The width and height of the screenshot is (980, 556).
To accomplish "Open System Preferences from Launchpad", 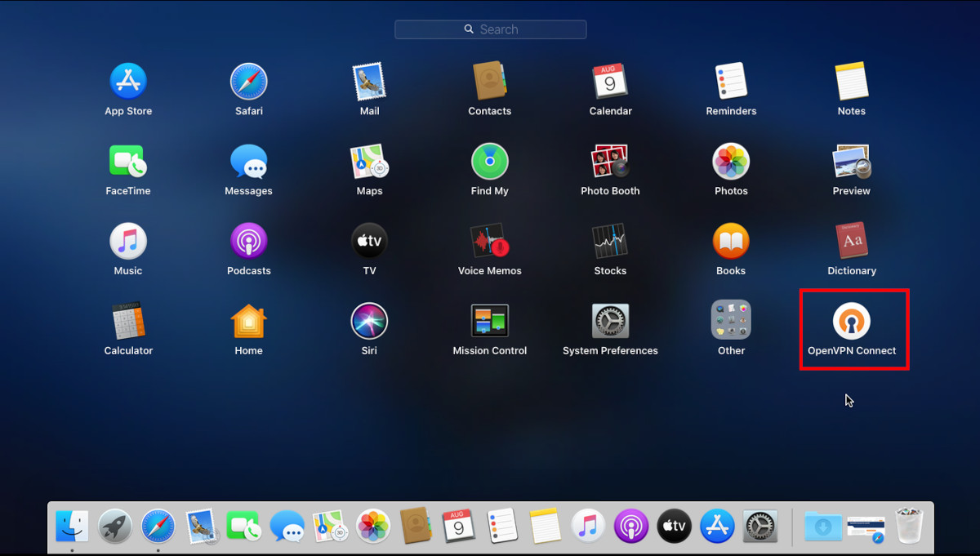I will [x=610, y=322].
